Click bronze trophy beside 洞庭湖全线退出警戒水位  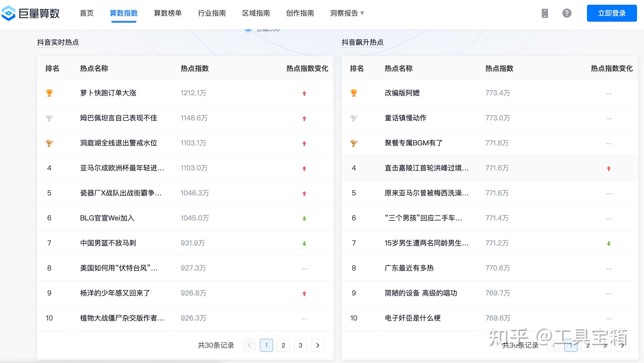tap(49, 143)
